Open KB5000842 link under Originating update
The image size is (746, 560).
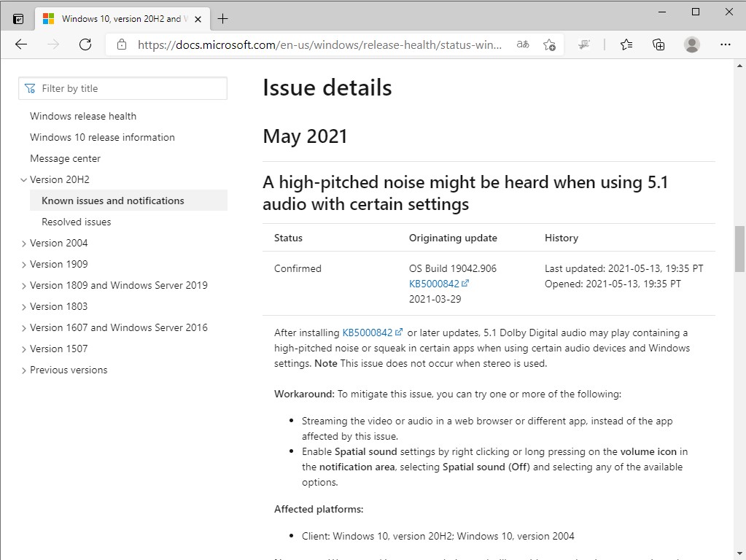click(x=435, y=284)
